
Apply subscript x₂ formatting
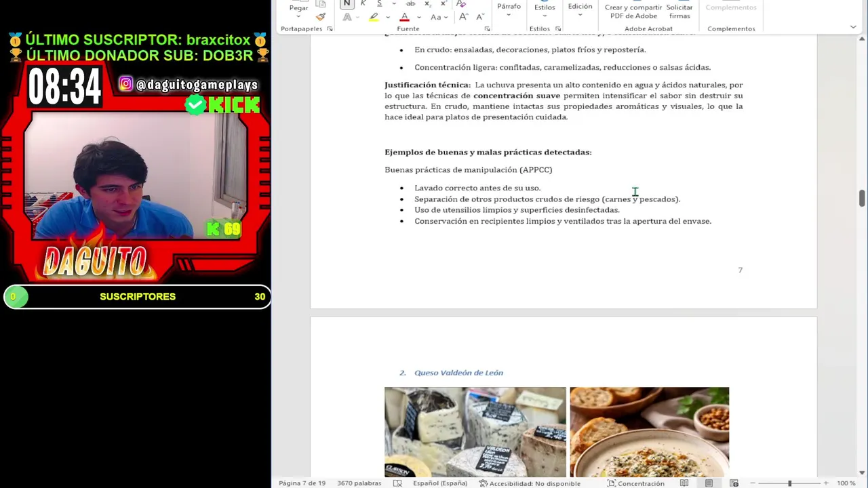pos(427,3)
